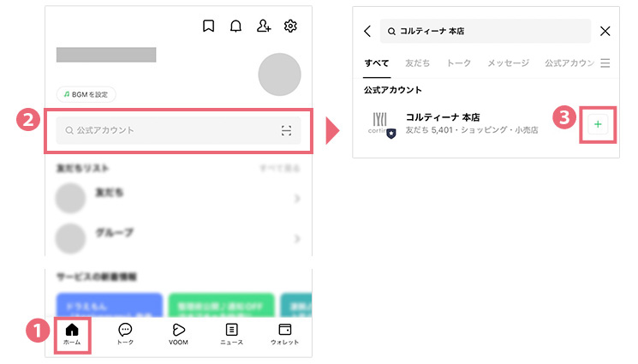Open the Keep bookmark icon
The image size is (638, 364).
point(208,26)
